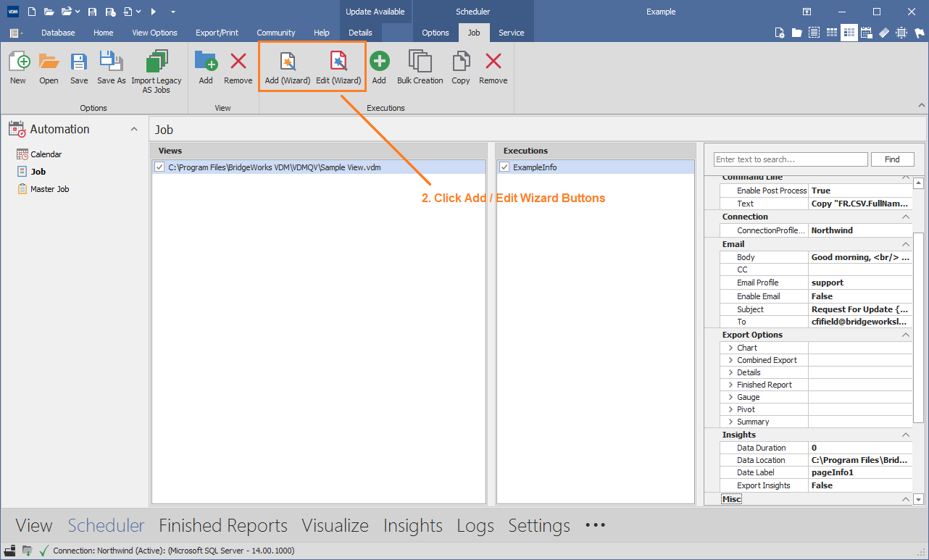This screenshot has height=560, width=929.
Task: Toggle the ExampleInfo execution checkbox
Action: click(504, 167)
